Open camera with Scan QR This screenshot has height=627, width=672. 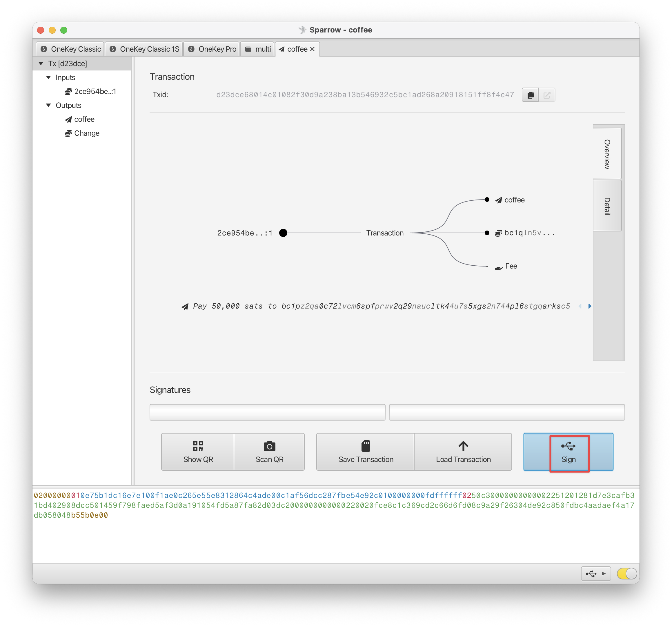click(x=269, y=452)
